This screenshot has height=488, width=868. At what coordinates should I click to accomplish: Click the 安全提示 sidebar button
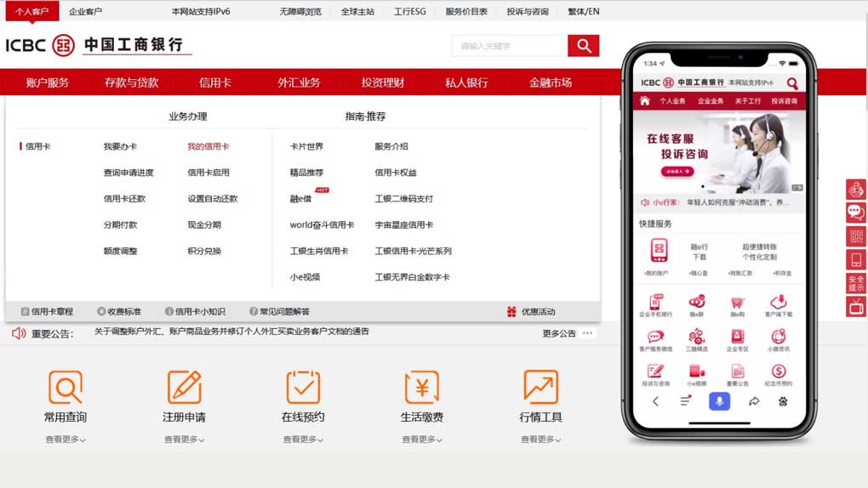point(856,283)
